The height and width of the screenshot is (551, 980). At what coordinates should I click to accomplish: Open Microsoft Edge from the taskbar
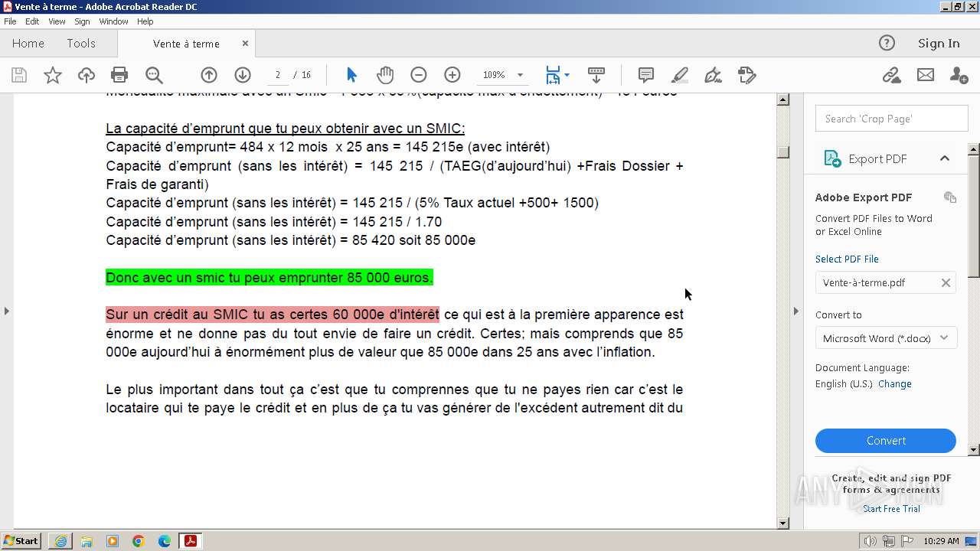click(165, 541)
